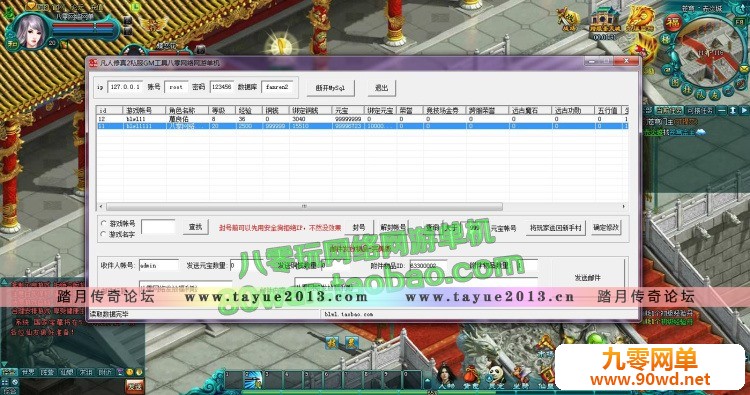This screenshot has height=395, width=750.
Task: Click the panda pet icon in bottom bar
Action: click(x=496, y=375)
